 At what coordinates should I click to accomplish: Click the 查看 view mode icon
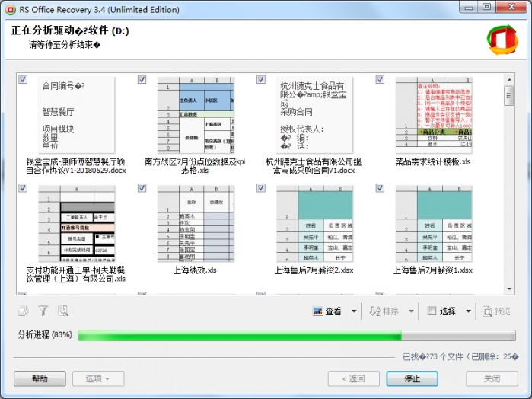pos(318,311)
